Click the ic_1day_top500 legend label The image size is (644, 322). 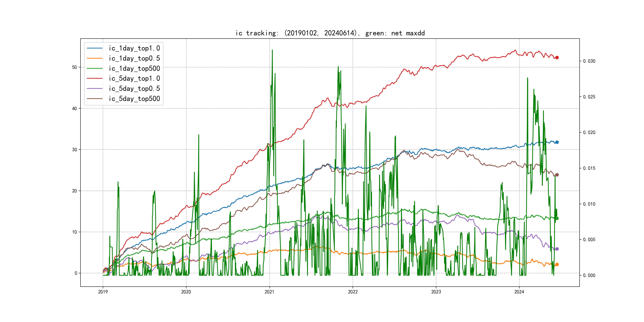pos(134,69)
